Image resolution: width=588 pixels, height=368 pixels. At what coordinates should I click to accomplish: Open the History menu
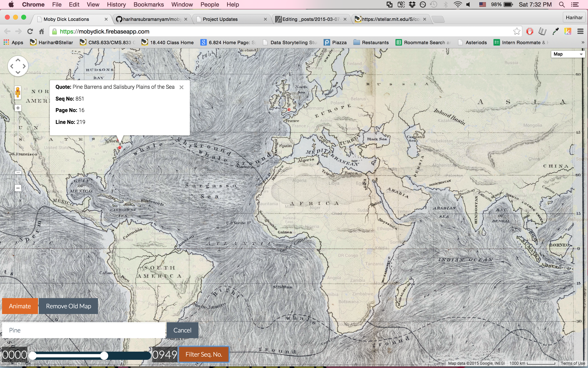point(116,4)
